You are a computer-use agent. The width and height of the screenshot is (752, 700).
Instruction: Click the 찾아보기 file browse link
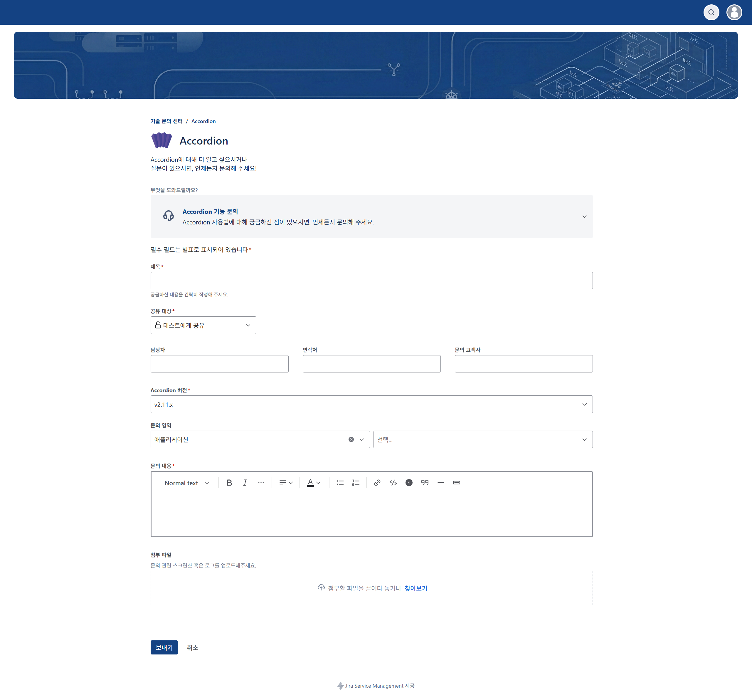click(x=416, y=588)
